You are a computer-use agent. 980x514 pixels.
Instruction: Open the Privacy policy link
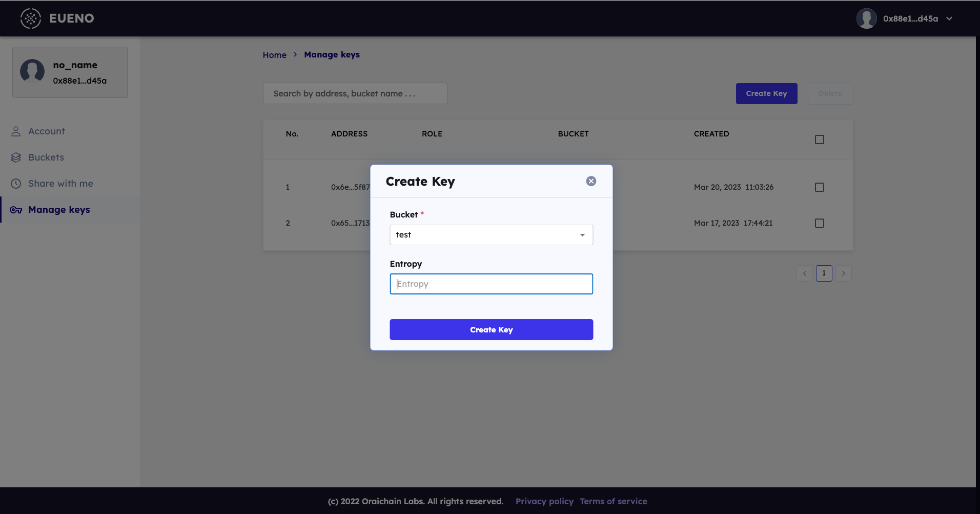[544, 501]
